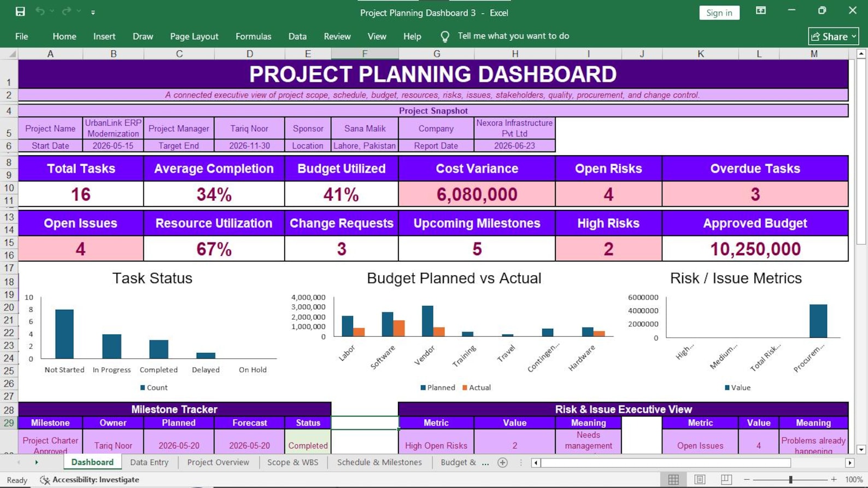The height and width of the screenshot is (488, 868).
Task: Open the Draw ribbon tab
Action: click(143, 37)
